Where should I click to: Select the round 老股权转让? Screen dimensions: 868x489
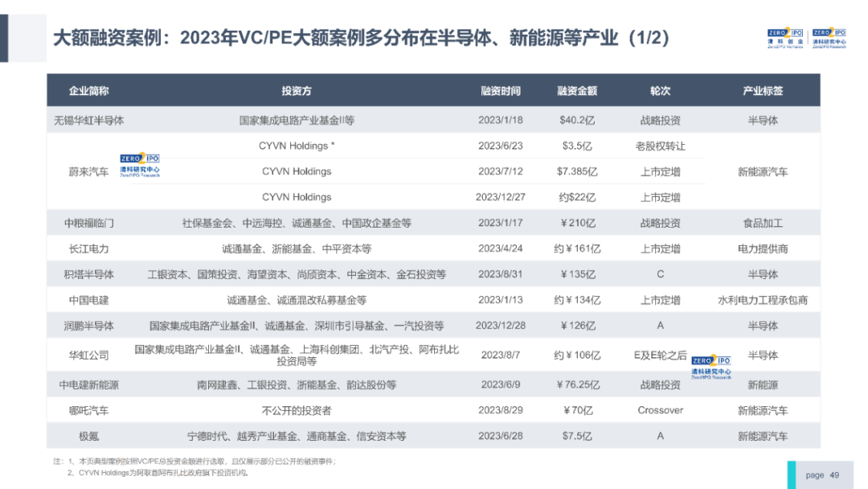[x=660, y=146]
